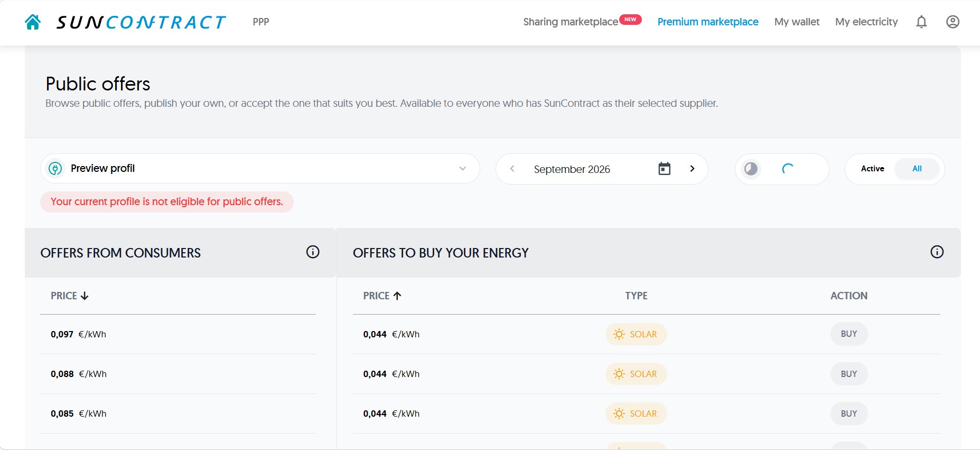
Task: Select the 0,085 €/kWh consumer offer
Action: click(178, 414)
